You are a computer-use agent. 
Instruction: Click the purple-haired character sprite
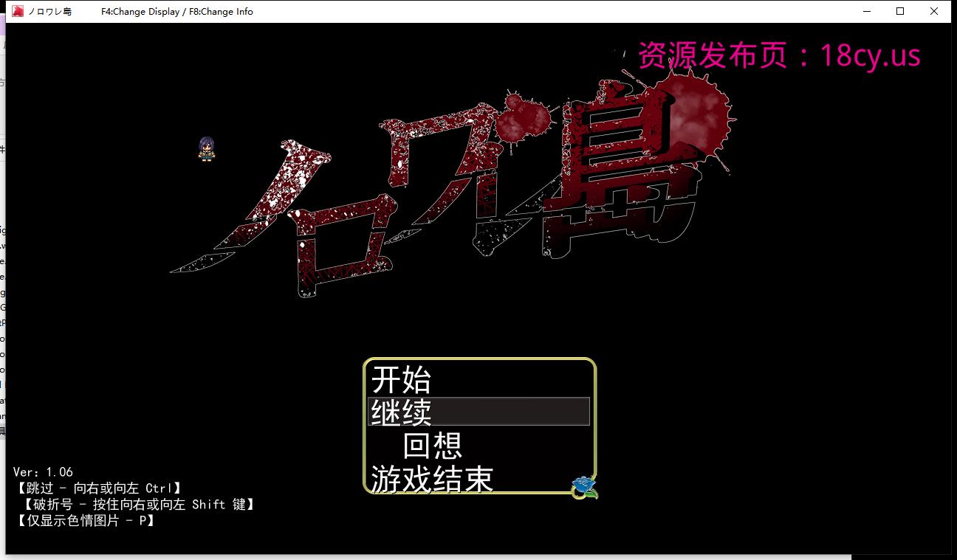tap(207, 148)
